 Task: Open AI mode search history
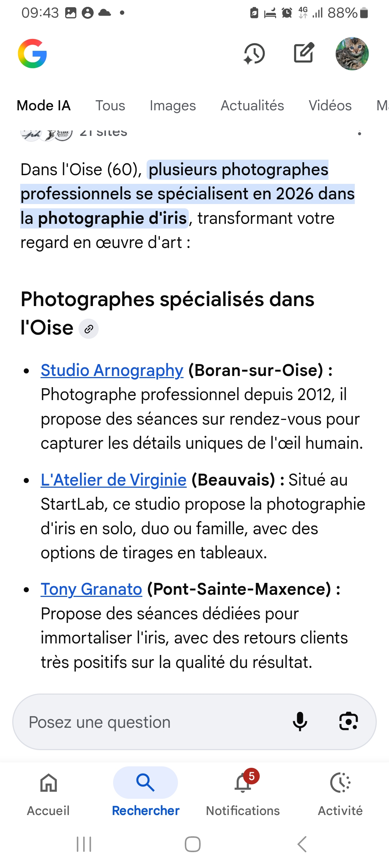click(254, 54)
